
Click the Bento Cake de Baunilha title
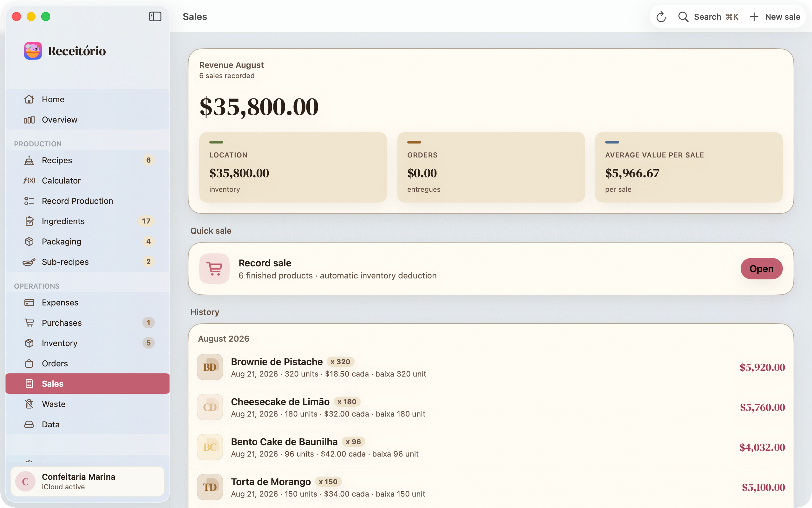coord(284,441)
